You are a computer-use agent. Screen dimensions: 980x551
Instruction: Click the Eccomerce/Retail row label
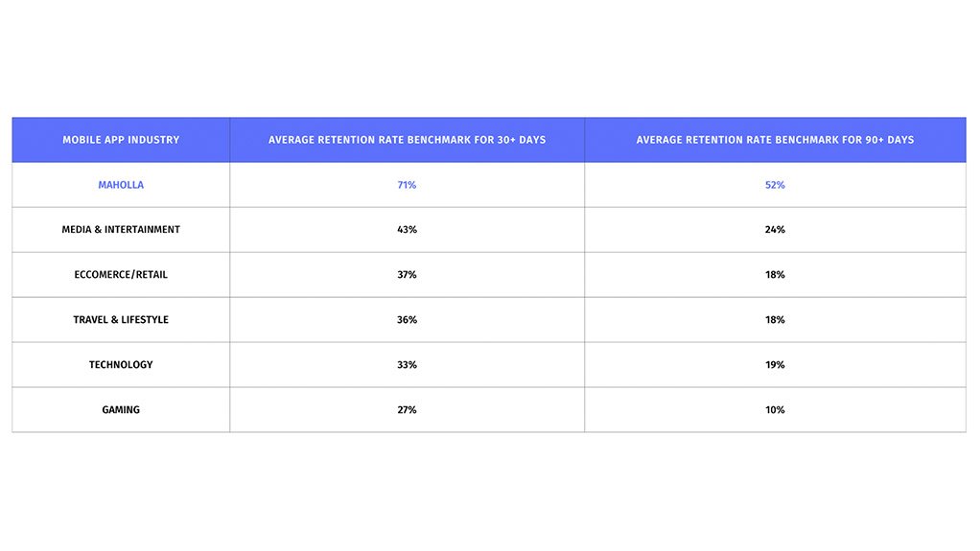click(x=121, y=275)
